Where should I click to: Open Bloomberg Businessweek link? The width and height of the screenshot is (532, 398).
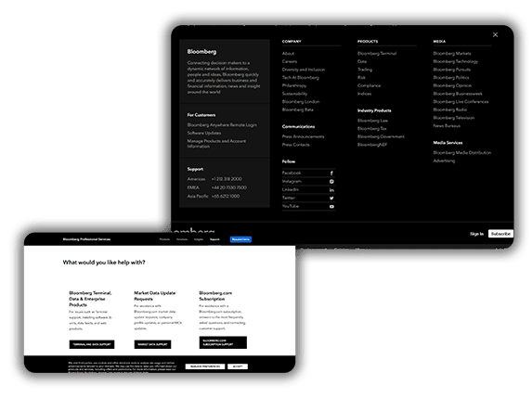coord(458,94)
